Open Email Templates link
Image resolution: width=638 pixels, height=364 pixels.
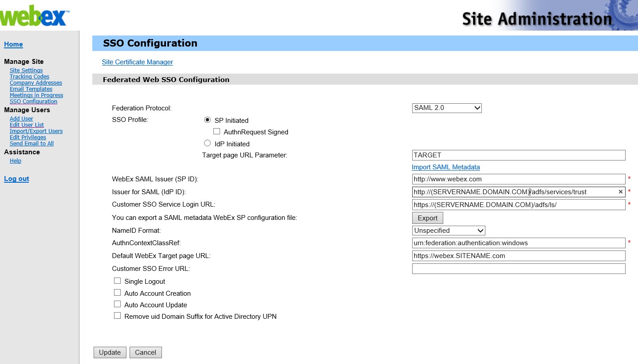coord(31,89)
